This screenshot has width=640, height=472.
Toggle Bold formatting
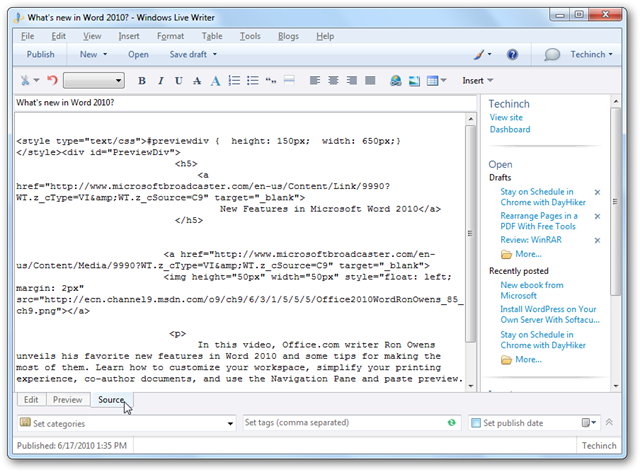point(142,81)
